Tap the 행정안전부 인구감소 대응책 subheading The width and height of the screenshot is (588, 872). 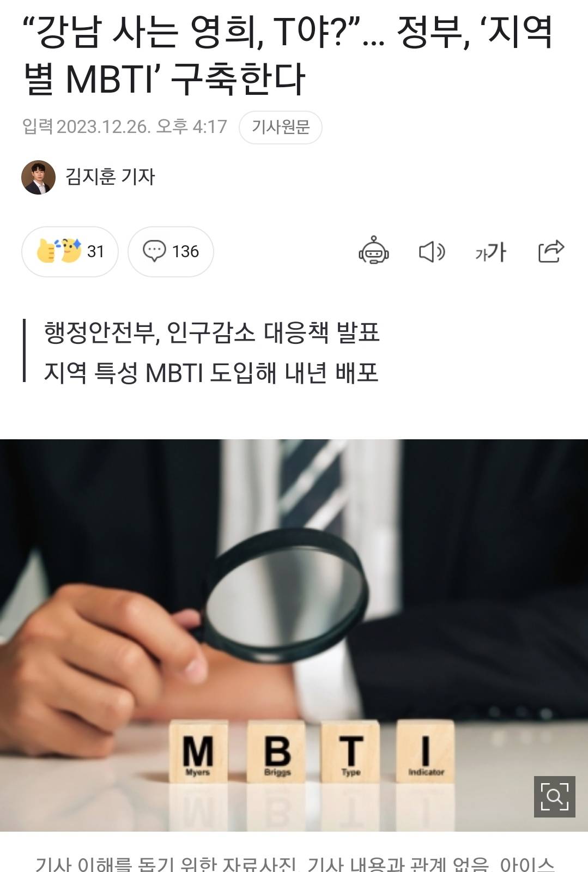(x=211, y=332)
